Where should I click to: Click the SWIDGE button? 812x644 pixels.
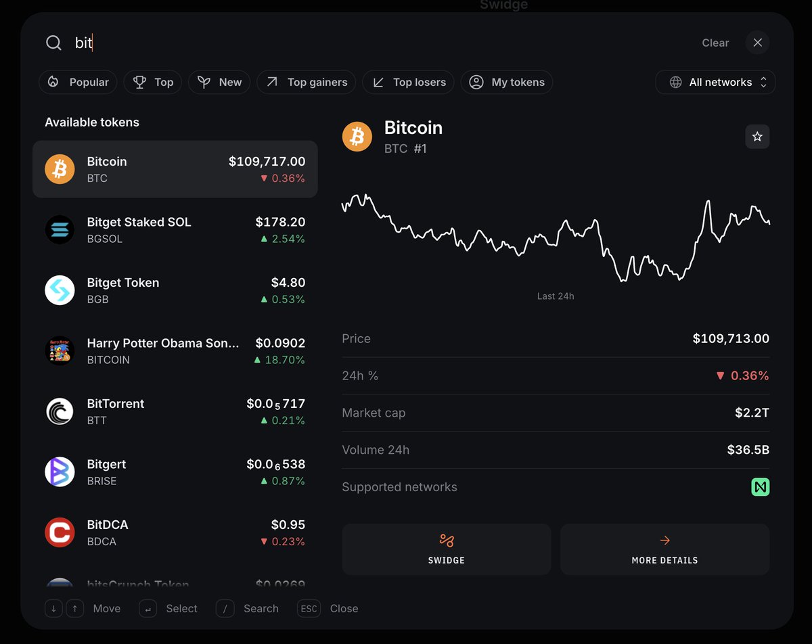pyautogui.click(x=447, y=549)
